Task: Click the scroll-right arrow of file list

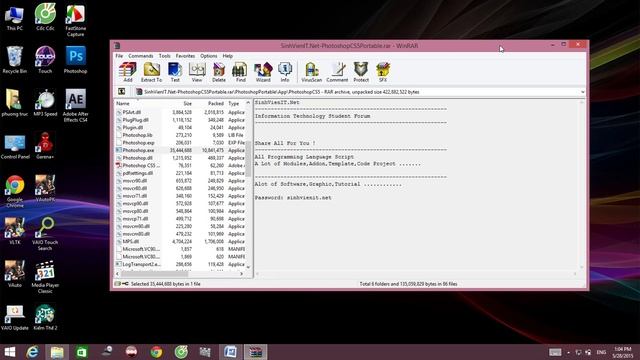Action: coord(242,274)
